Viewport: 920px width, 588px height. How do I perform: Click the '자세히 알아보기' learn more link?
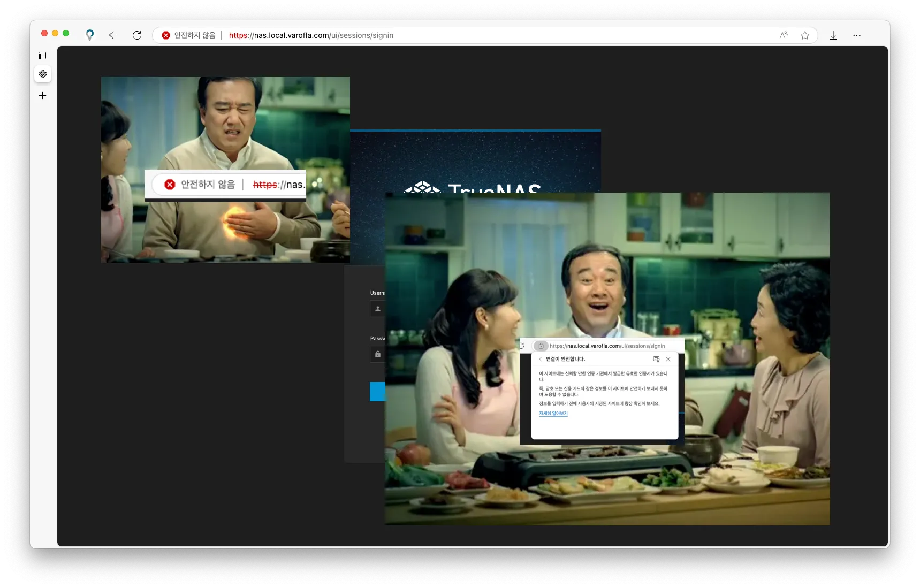553,414
